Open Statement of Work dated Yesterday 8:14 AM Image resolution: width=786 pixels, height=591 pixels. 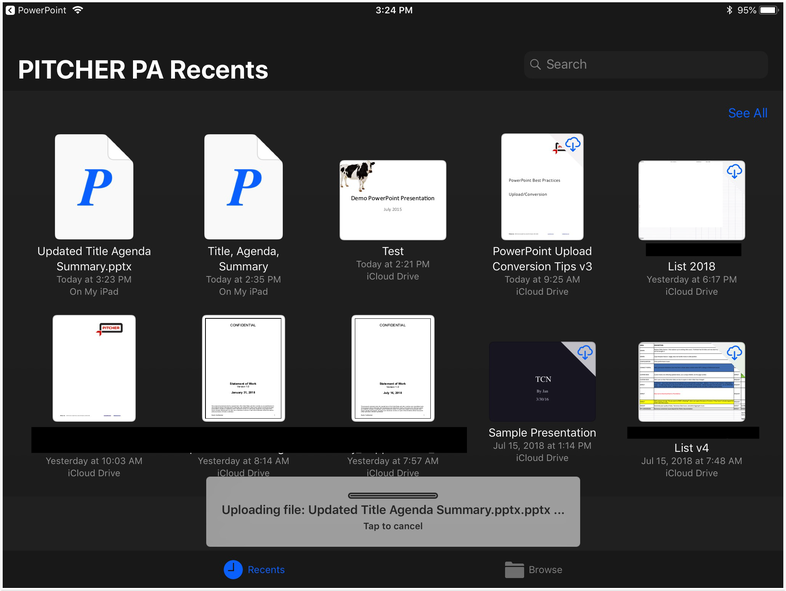click(x=243, y=368)
